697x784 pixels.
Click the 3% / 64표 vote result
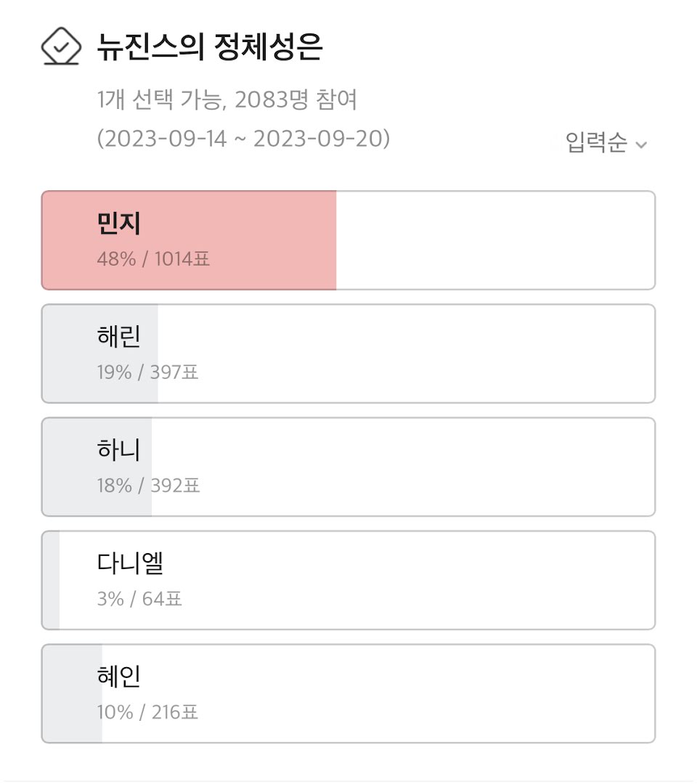(x=139, y=599)
